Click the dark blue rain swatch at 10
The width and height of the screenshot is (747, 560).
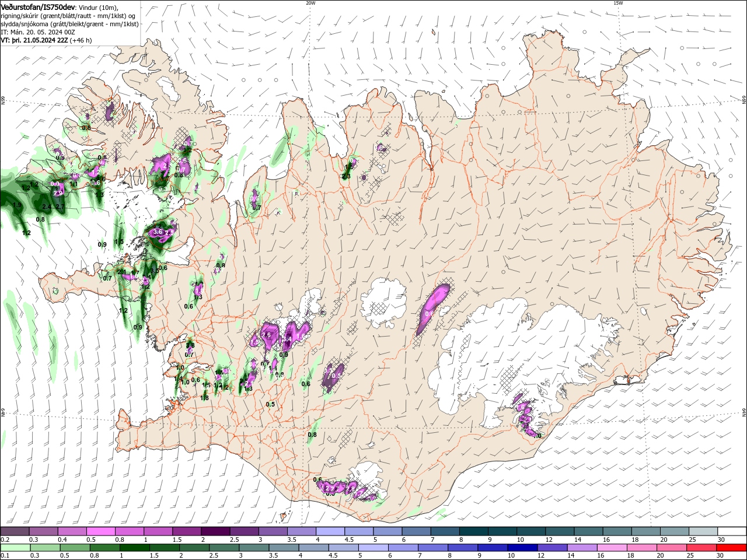(x=522, y=548)
